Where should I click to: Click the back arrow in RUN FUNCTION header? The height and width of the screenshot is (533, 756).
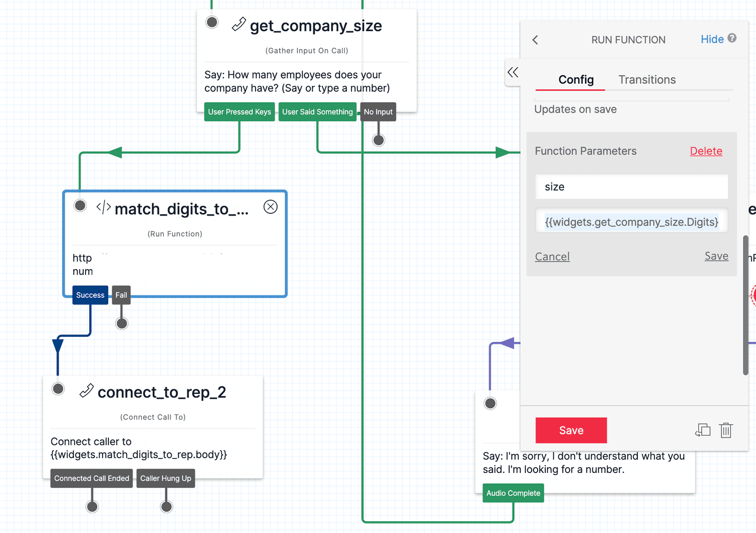535,40
